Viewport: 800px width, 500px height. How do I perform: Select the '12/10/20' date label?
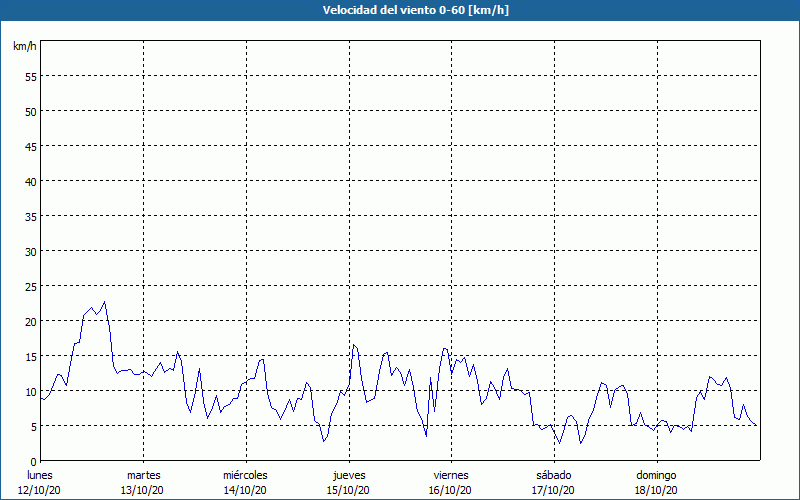coord(39,490)
